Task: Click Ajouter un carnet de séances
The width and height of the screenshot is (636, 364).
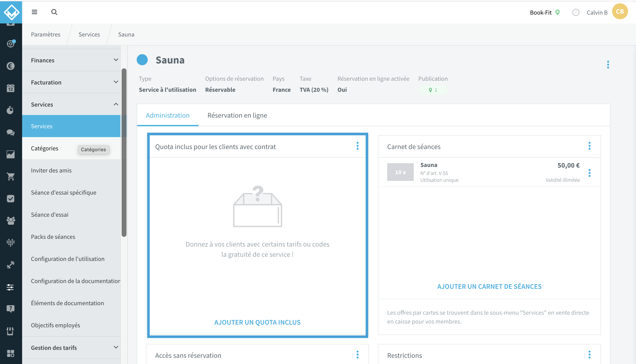Action: 489,287
